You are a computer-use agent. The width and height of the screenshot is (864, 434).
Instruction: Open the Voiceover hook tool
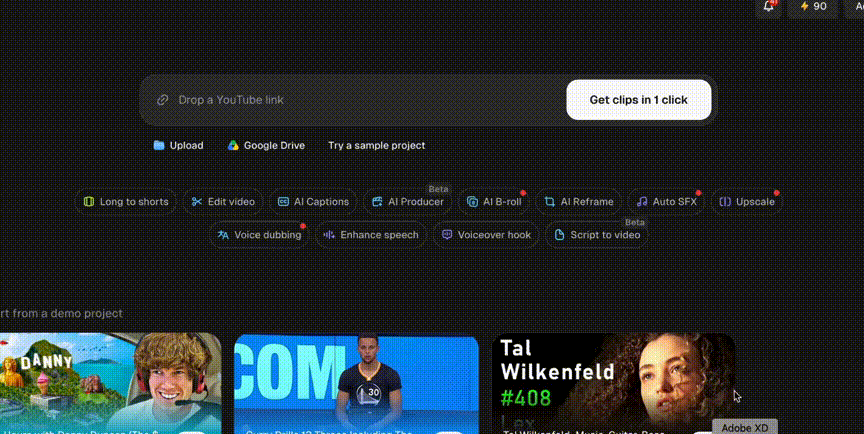coord(486,235)
